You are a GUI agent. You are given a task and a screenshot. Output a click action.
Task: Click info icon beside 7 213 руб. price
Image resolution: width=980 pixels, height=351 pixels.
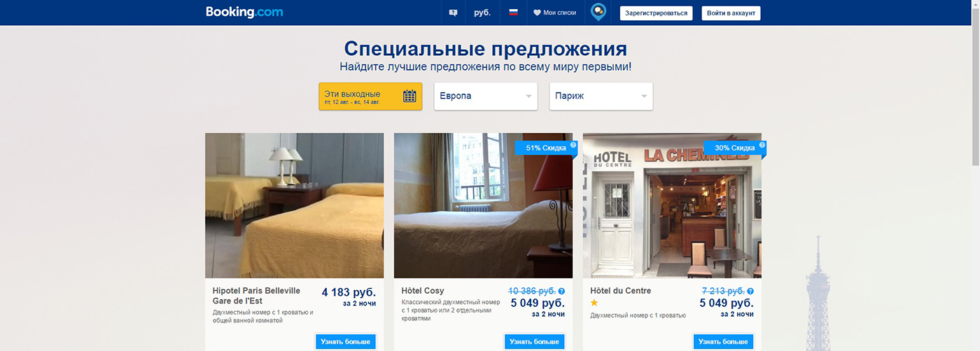(750, 291)
